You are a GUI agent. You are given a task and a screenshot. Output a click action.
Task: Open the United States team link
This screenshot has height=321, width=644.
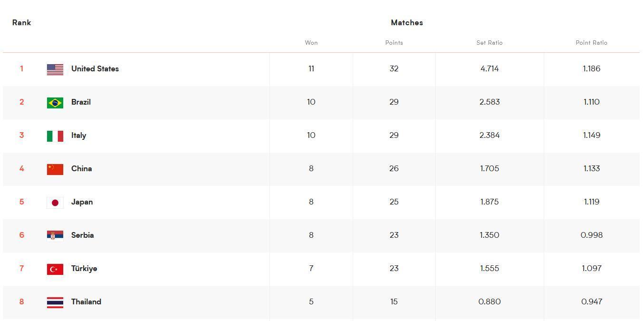95,69
